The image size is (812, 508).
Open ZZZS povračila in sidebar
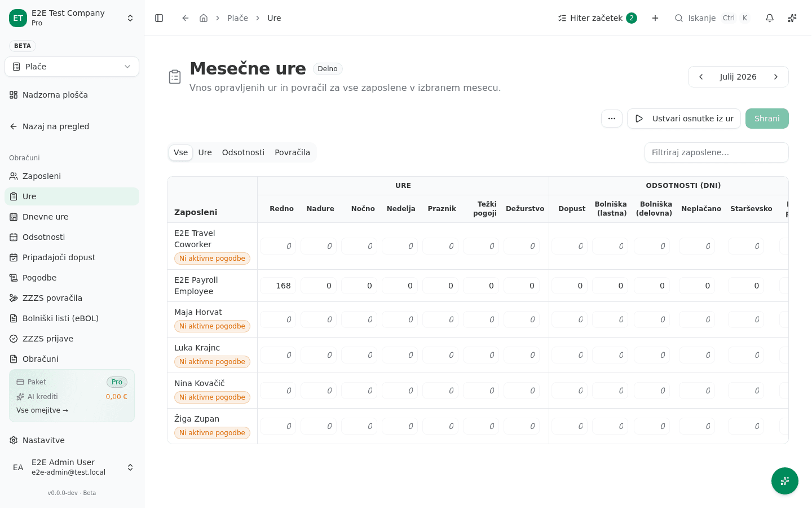click(72, 298)
